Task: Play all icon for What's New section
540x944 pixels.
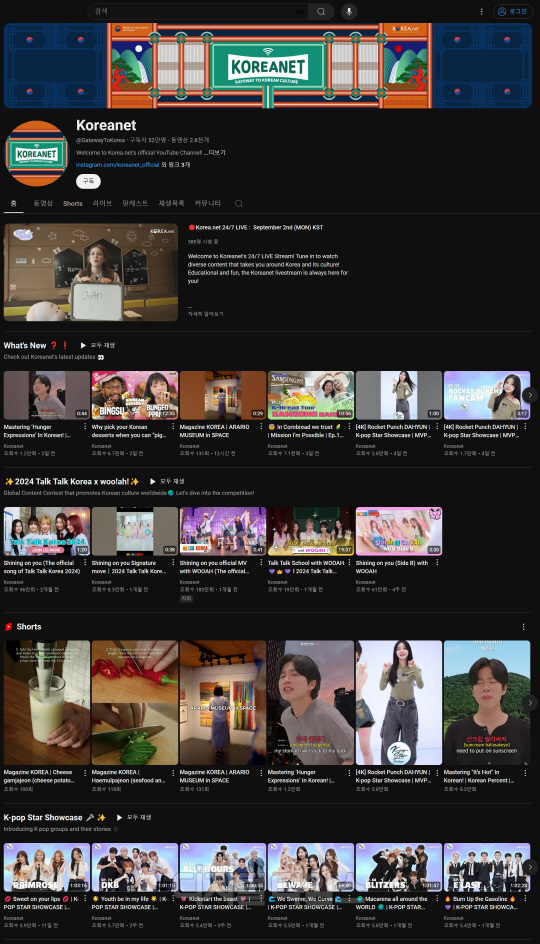Action: [x=83, y=346]
